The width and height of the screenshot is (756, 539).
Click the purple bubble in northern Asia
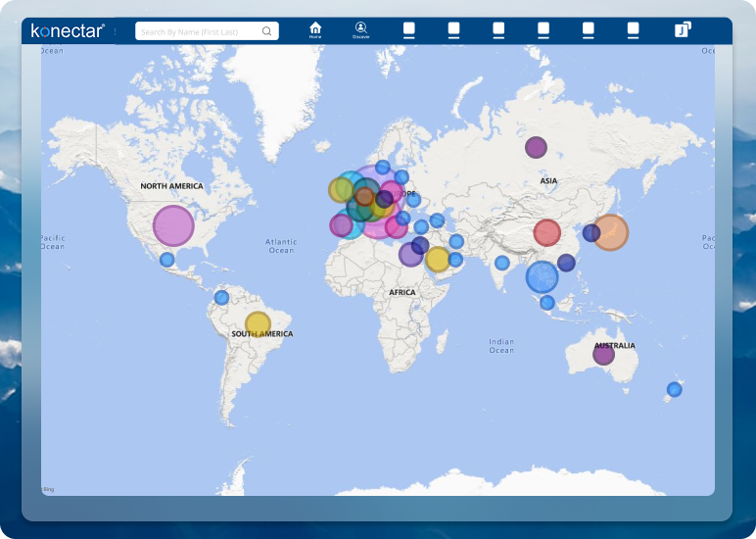[x=536, y=148]
